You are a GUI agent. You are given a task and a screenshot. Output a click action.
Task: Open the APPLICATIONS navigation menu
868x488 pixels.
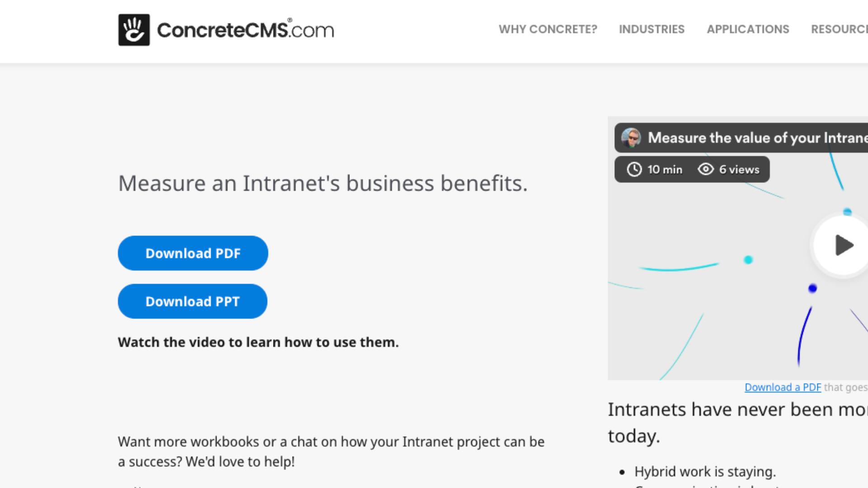[748, 29]
